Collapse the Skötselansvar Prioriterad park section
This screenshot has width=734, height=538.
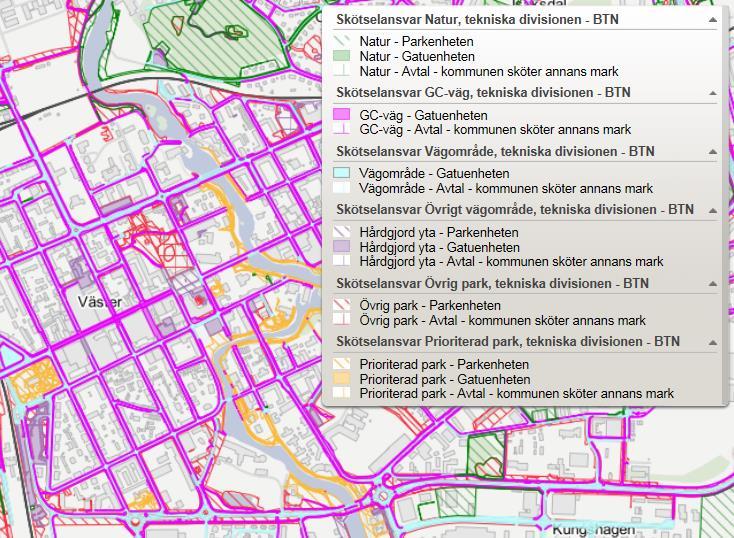(x=712, y=343)
